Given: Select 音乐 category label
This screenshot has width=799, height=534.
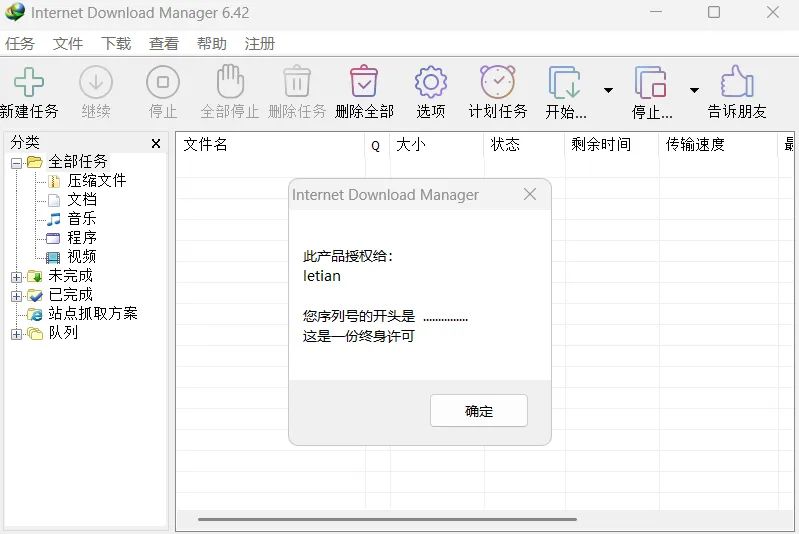Looking at the screenshot, I should tap(82, 219).
